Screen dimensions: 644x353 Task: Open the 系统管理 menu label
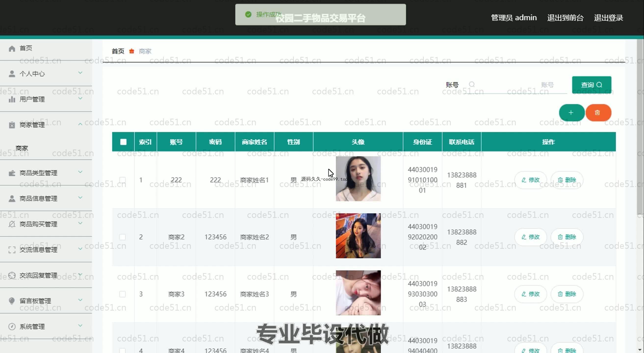coord(32,327)
